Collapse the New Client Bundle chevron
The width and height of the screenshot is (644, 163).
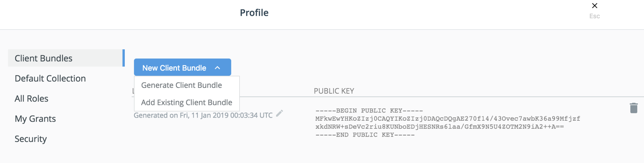[x=217, y=68]
